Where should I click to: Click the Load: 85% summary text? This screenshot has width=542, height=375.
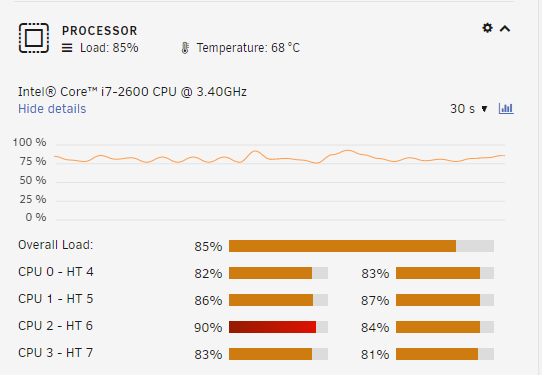(x=109, y=48)
